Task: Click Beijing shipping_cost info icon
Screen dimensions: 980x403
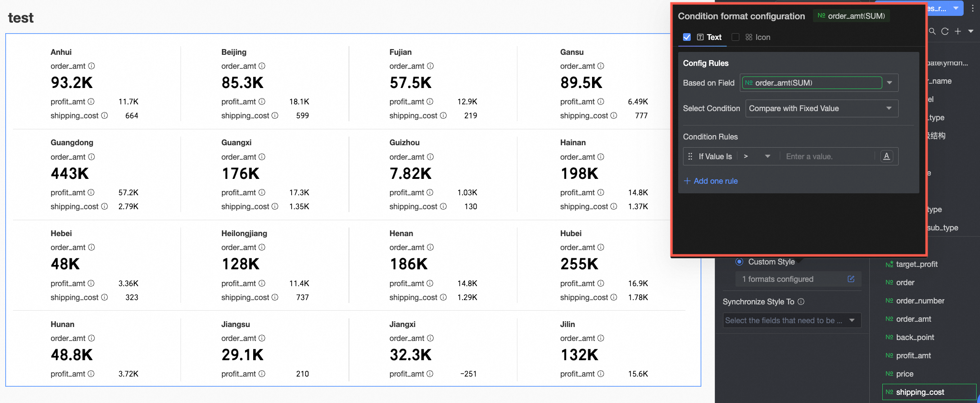Action: tap(275, 115)
